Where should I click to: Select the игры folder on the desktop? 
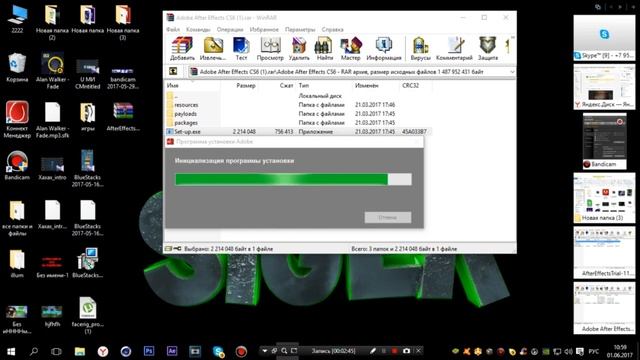click(x=88, y=117)
